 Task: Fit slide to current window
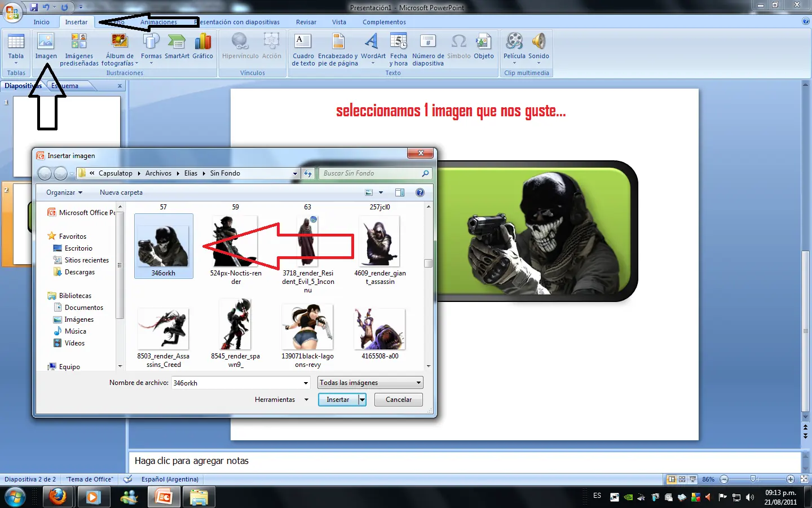804,479
